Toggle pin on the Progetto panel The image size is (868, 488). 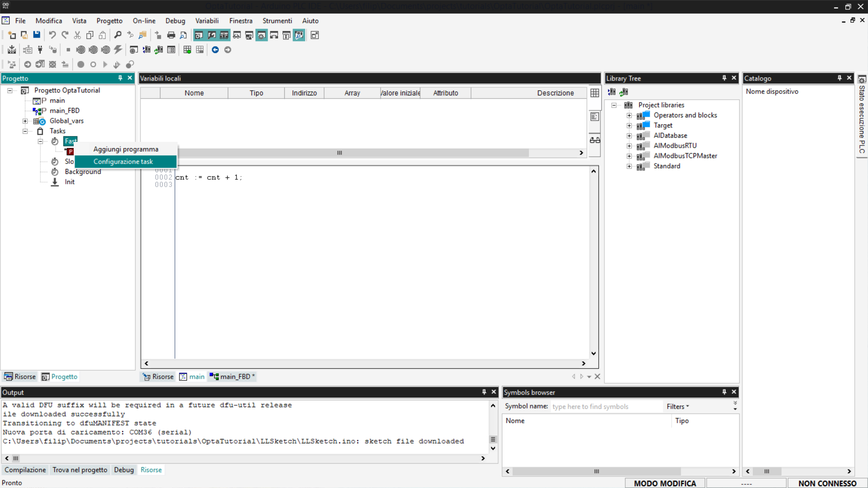[x=120, y=78]
